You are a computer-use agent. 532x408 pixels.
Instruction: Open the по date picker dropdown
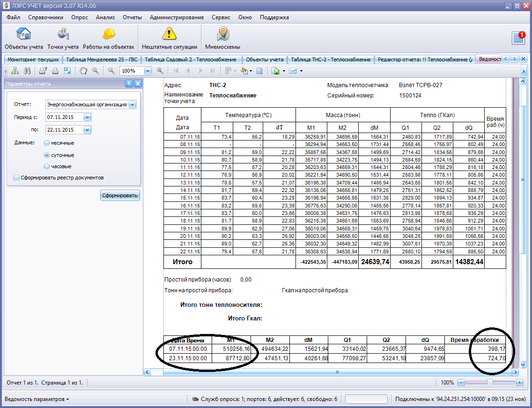click(x=87, y=130)
